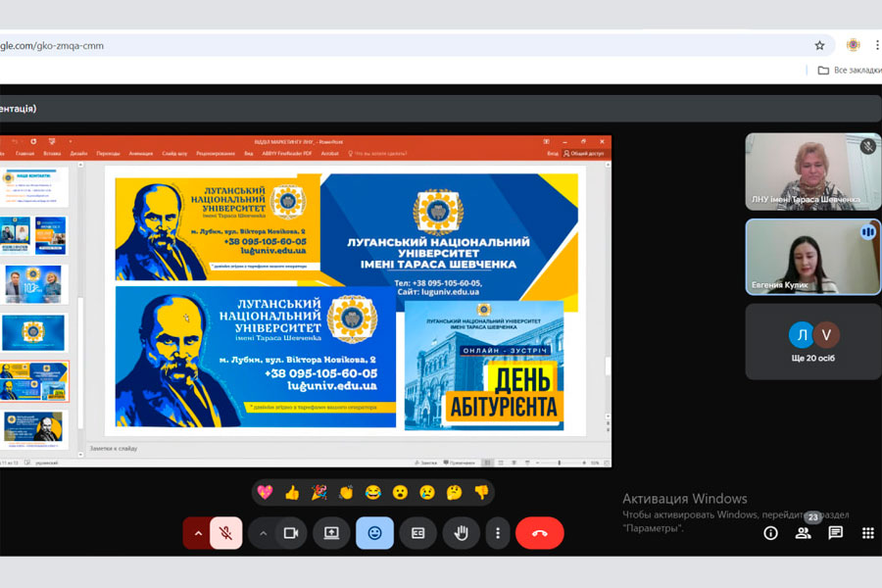Image resolution: width=882 pixels, height=588 pixels.
Task: Toggle Примечания comments button in status bar
Action: pos(460,463)
